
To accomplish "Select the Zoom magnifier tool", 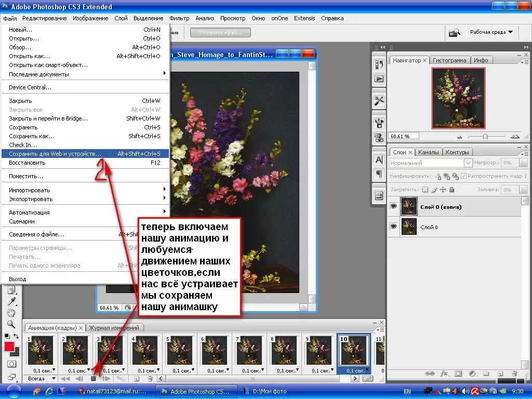I will [x=11, y=324].
